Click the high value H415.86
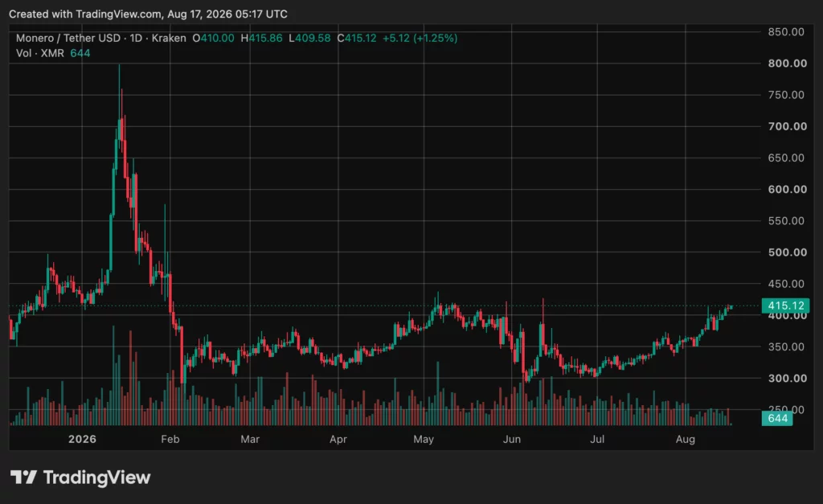This screenshot has height=504, width=823. click(x=261, y=39)
